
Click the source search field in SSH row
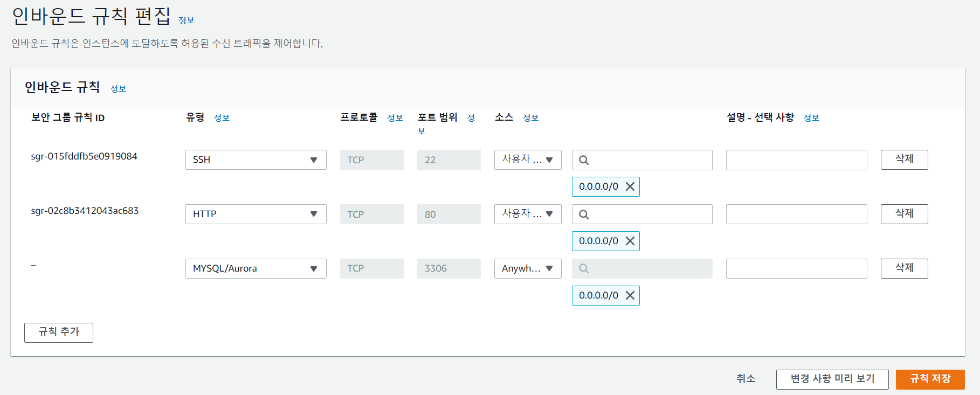(642, 160)
